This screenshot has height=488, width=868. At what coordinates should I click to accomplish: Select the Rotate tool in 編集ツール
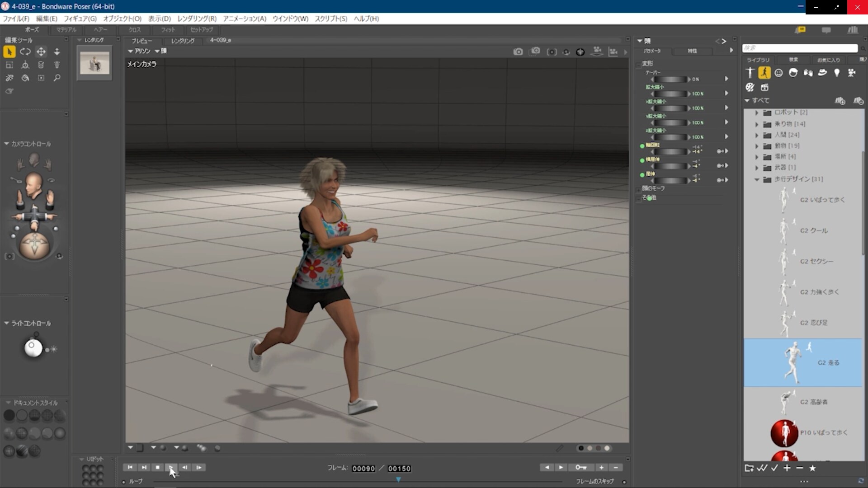coord(25,52)
